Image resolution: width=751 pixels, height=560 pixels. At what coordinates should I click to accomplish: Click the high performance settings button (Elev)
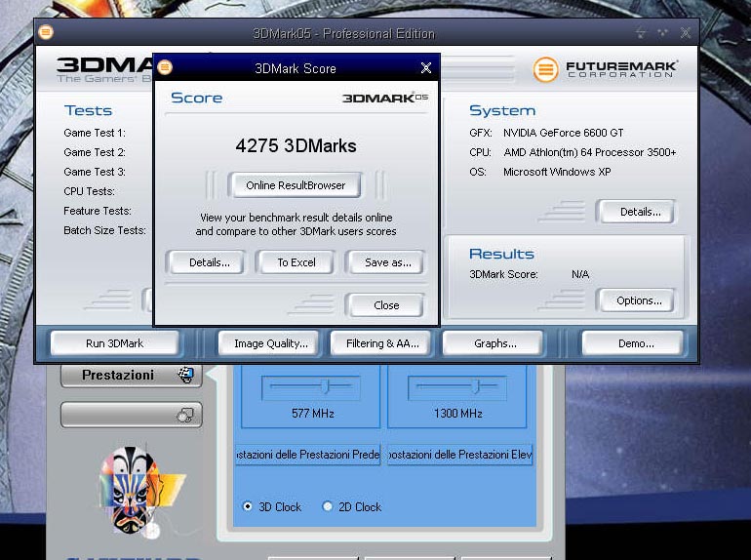459,454
